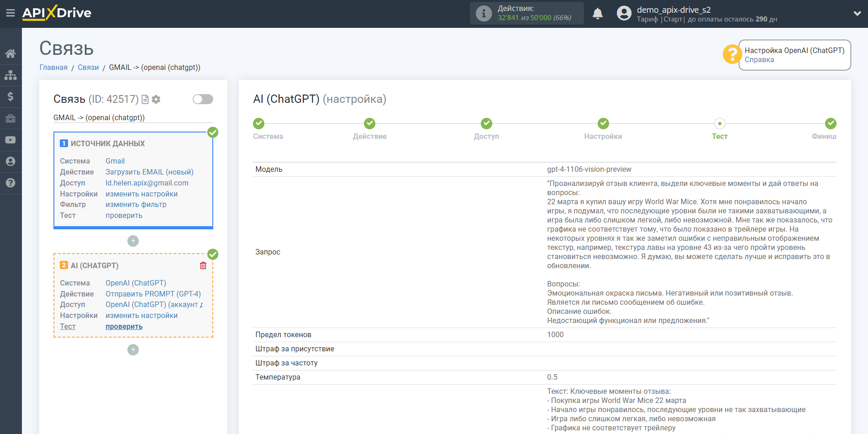Open Загрузить EMAIL (новый) action link
The height and width of the screenshot is (434, 868).
(x=149, y=172)
